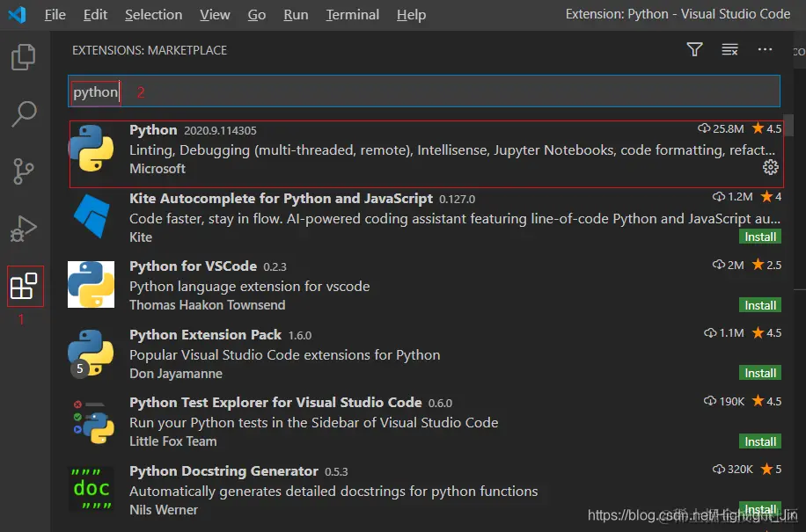806x532 pixels.
Task: Open the Help menu
Action: (411, 14)
